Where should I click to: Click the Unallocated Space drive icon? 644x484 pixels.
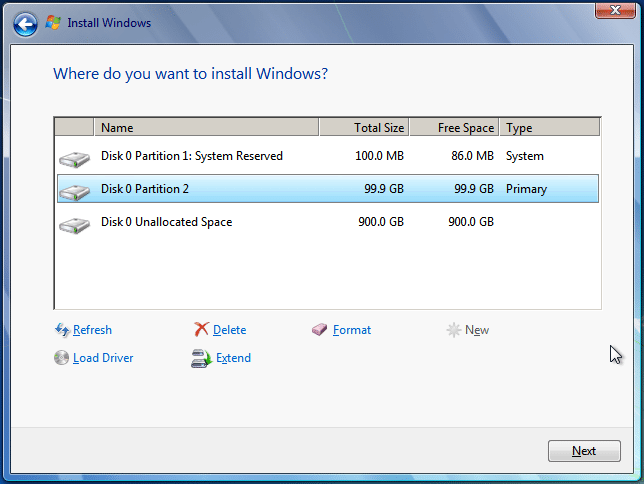point(74,226)
